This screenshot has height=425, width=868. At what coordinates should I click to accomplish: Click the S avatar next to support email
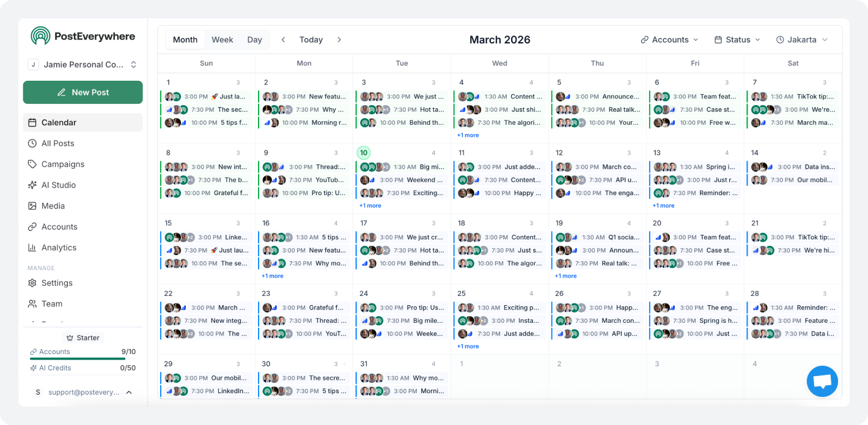[x=38, y=393]
